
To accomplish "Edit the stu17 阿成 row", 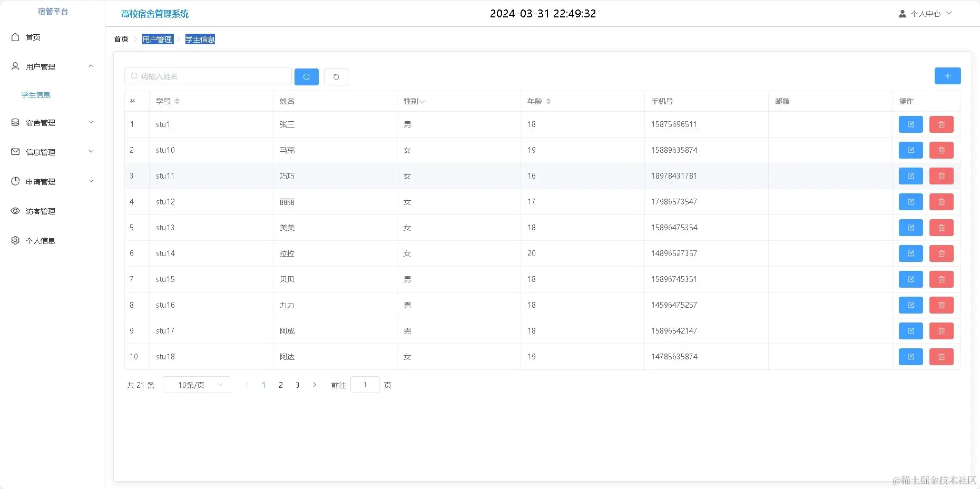I will (x=911, y=331).
